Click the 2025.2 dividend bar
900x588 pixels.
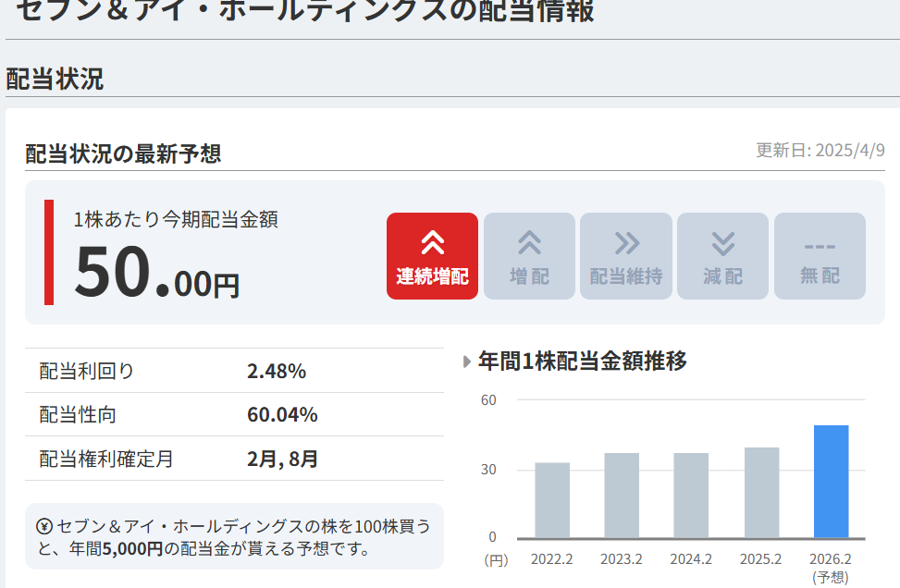761,493
